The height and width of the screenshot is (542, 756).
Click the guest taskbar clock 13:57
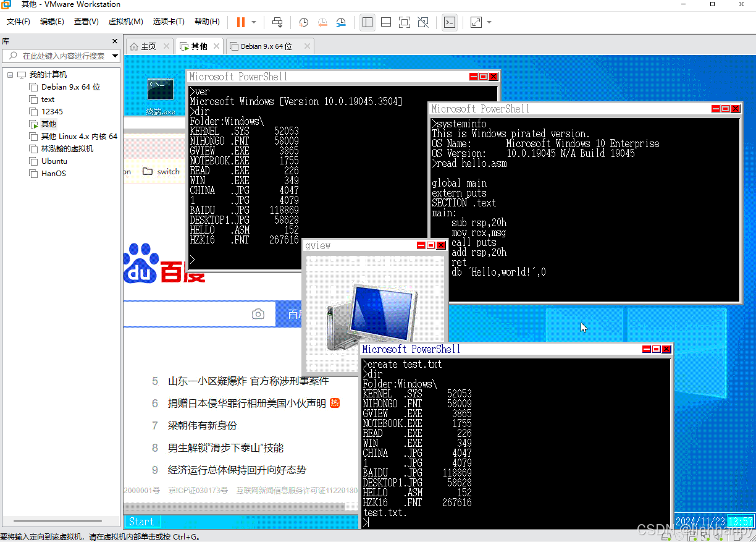tap(740, 522)
